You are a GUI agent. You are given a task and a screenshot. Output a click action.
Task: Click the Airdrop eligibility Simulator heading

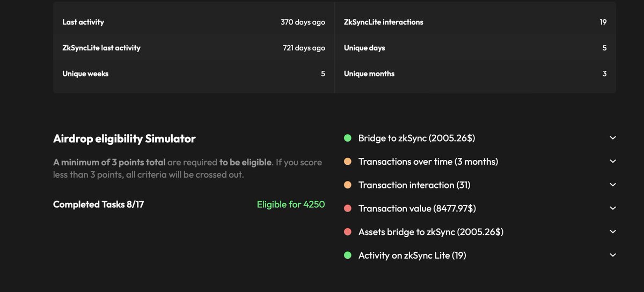coord(125,139)
